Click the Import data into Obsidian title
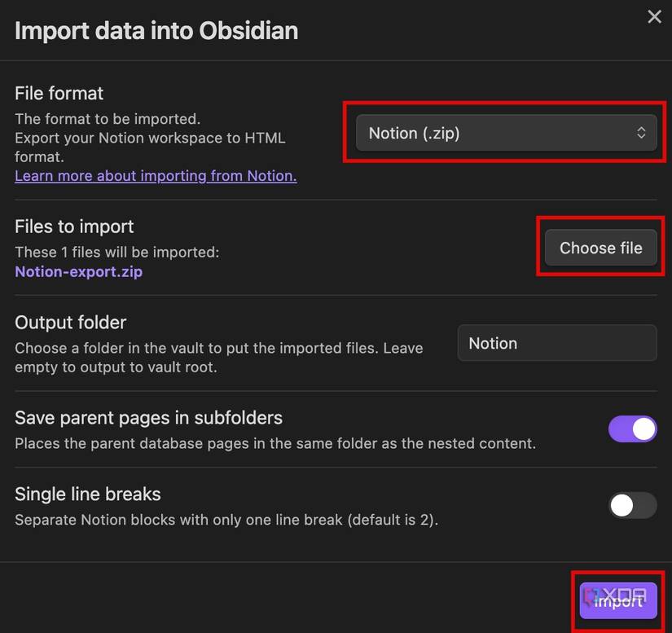 (156, 30)
